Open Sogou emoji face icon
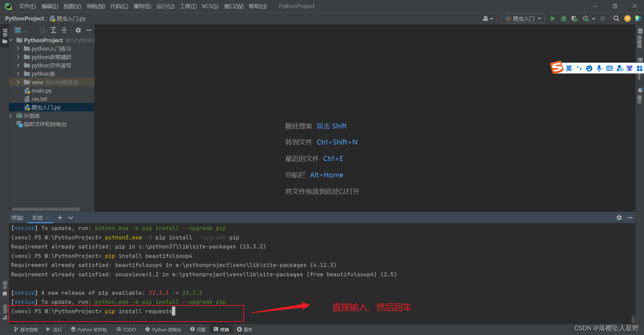 [x=589, y=68]
